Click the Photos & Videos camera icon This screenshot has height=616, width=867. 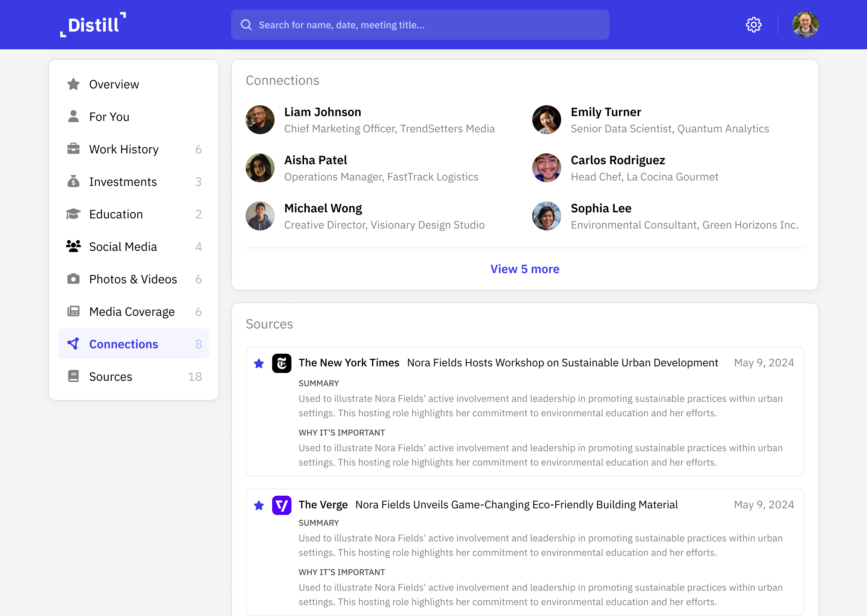pyautogui.click(x=73, y=279)
